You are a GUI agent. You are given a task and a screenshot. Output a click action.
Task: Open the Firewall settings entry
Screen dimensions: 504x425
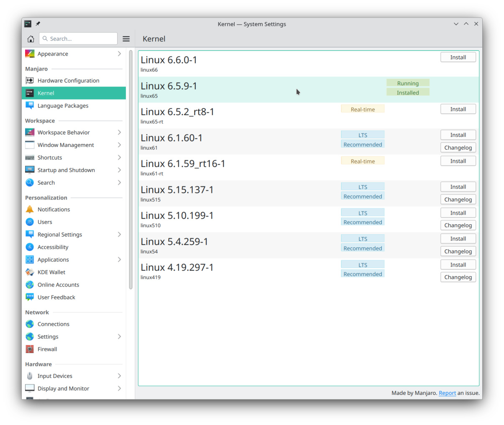(74, 349)
